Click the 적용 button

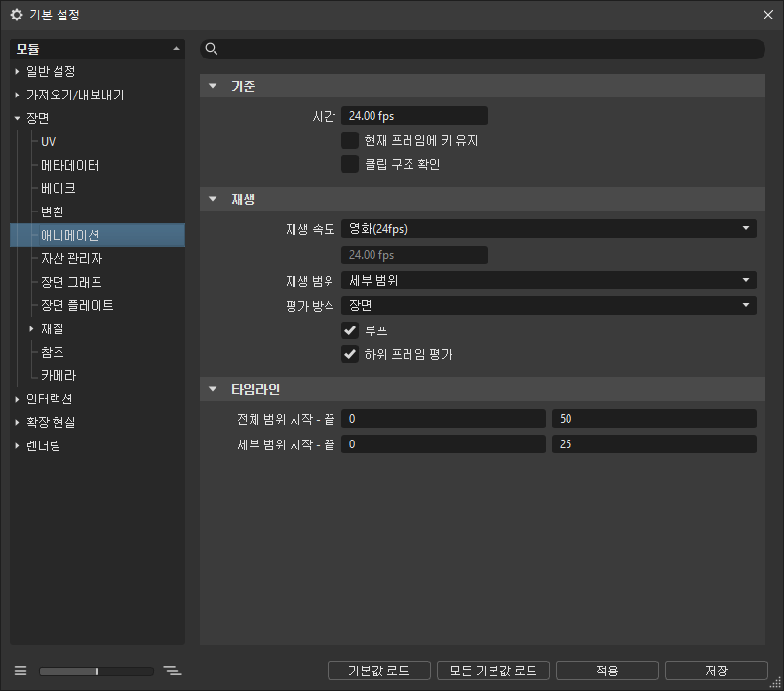pos(607,671)
